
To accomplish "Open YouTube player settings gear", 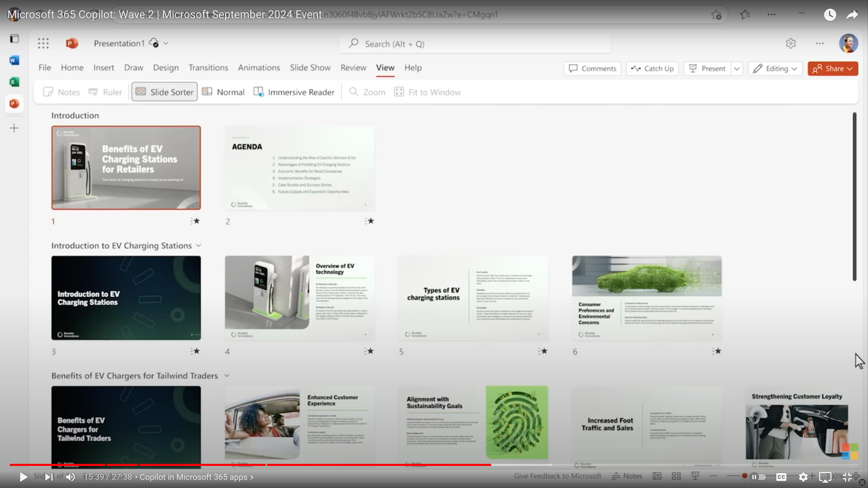I will (x=803, y=477).
